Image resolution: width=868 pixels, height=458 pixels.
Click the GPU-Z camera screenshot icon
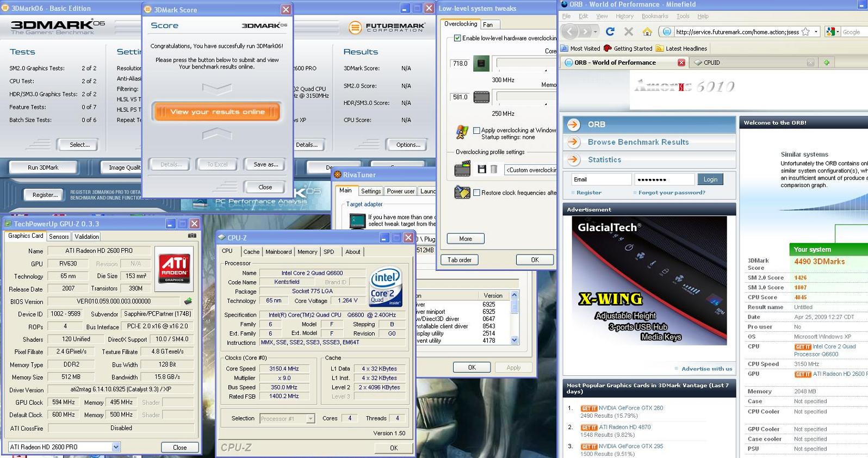[x=192, y=236]
